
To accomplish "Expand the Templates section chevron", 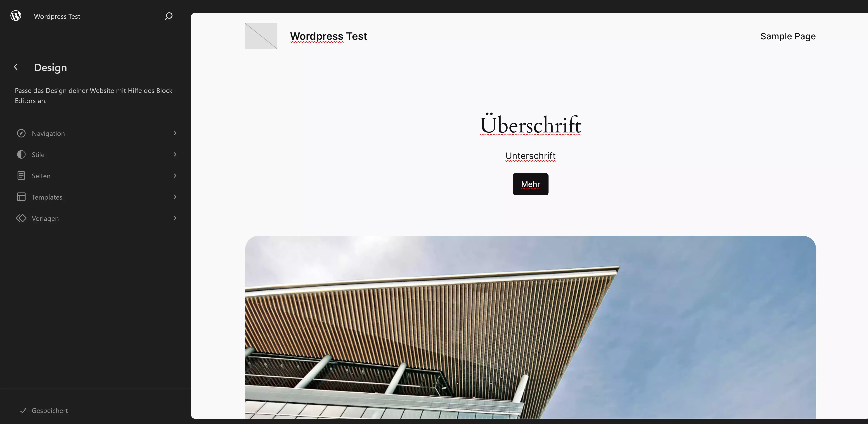I will coord(175,196).
